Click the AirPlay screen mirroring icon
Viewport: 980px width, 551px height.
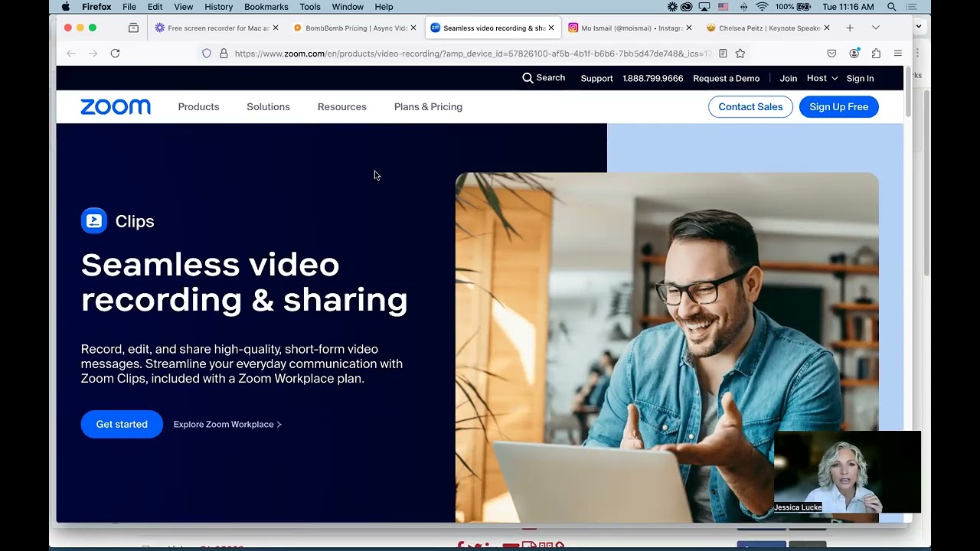click(x=704, y=7)
